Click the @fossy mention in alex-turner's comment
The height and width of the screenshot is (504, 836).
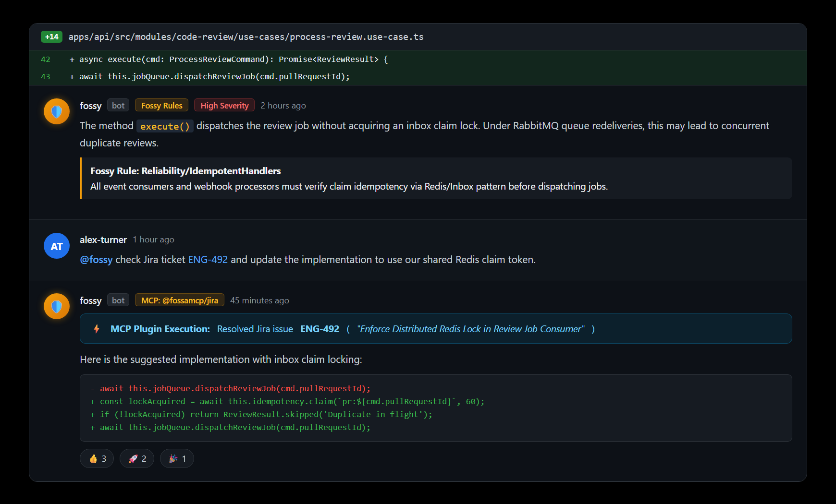click(x=96, y=260)
